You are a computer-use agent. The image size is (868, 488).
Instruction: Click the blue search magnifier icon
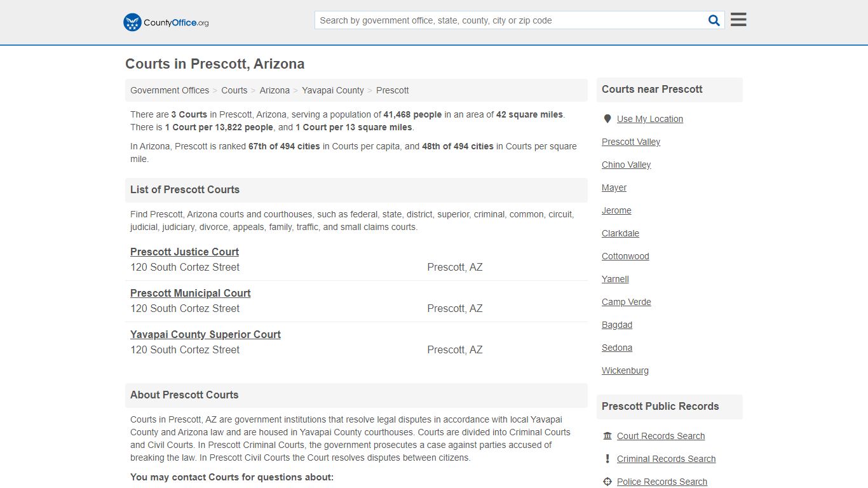pos(713,20)
